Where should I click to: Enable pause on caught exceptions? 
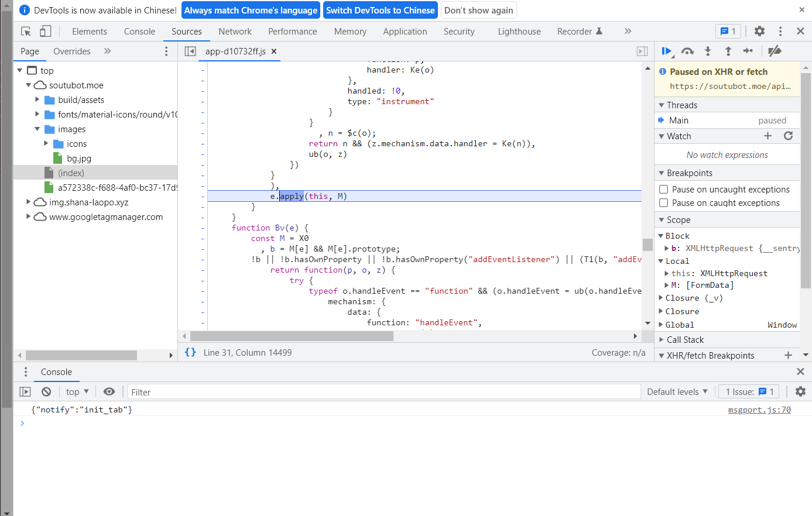pos(663,202)
